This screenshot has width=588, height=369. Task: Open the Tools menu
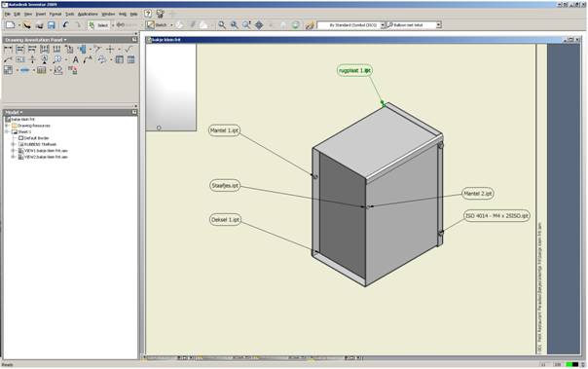coord(70,15)
